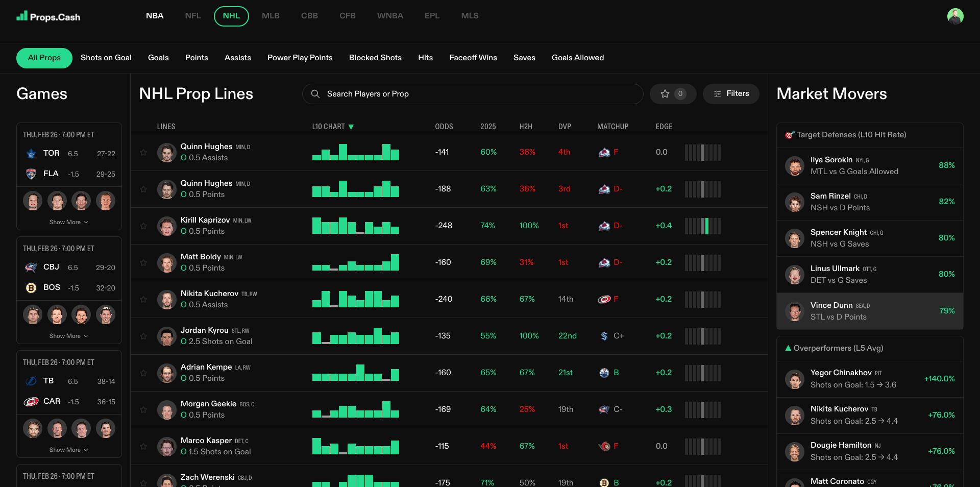Star the Nikita Kucherov Assists prop
The height and width of the screenshot is (487, 980).
143,299
